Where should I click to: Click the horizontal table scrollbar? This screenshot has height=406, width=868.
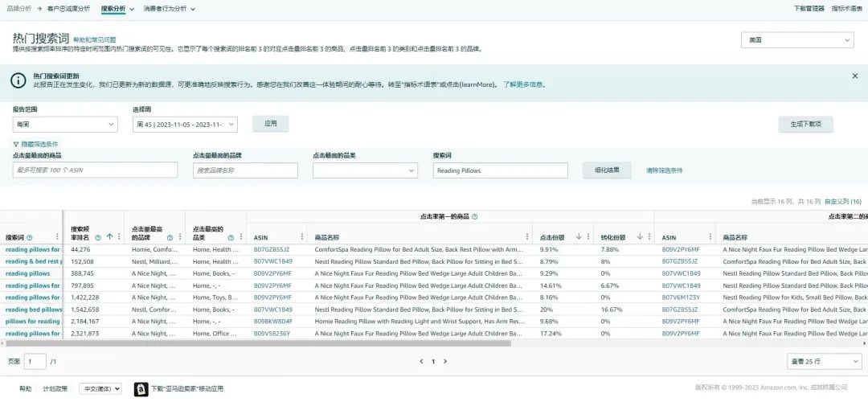256,343
